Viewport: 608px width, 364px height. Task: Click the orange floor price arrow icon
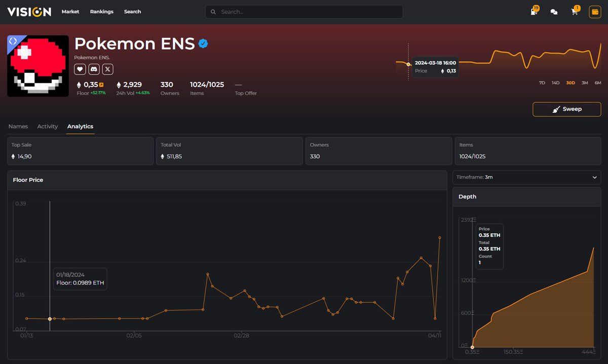[x=101, y=85]
